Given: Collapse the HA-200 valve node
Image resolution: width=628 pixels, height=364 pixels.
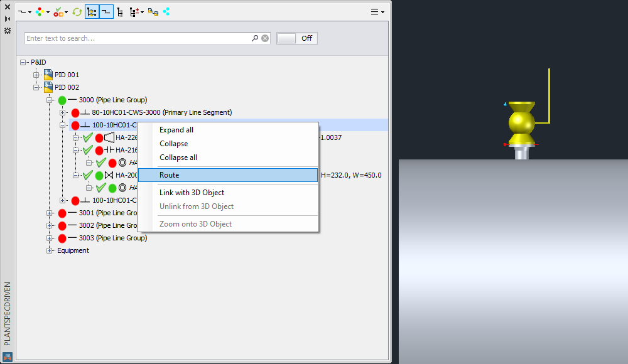Looking at the screenshot, I should tap(76, 175).
